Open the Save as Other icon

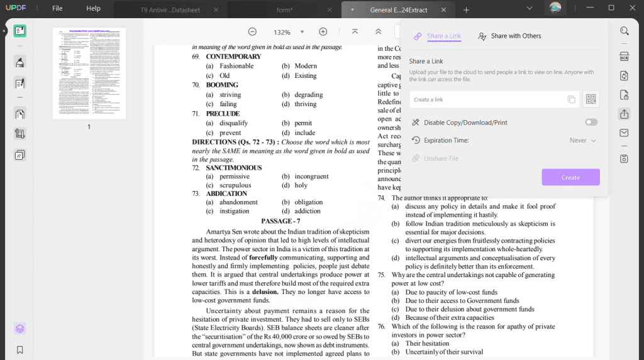point(625,159)
